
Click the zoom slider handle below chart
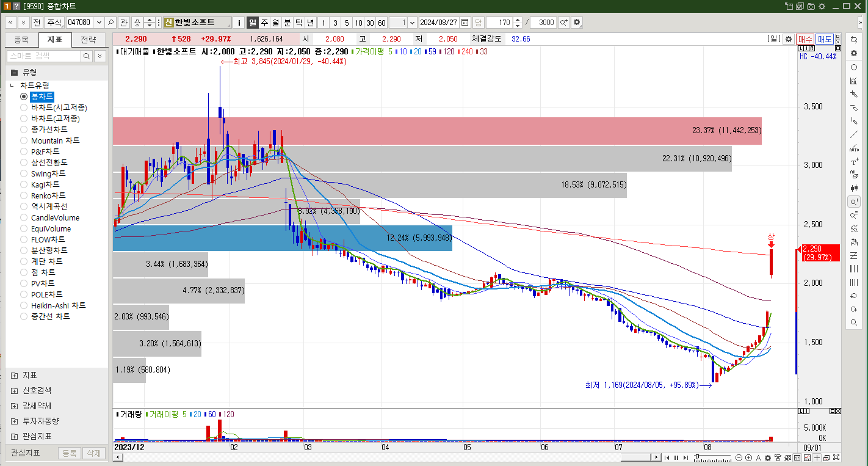click(697, 456)
